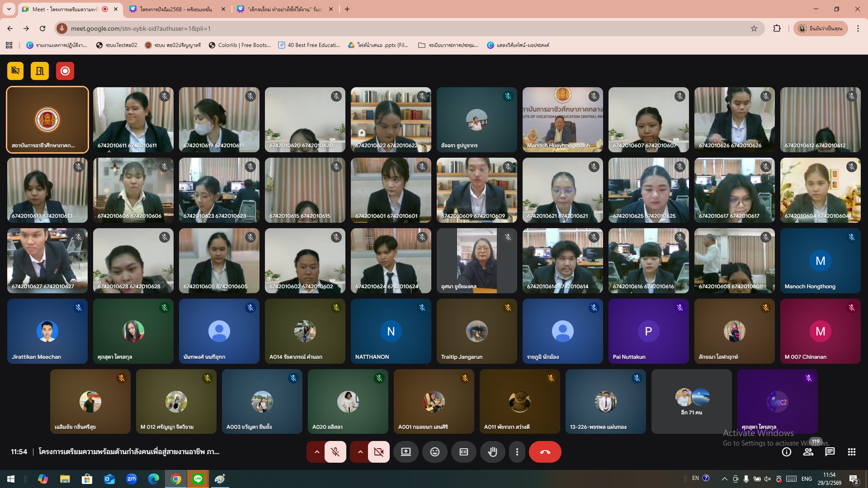The width and height of the screenshot is (868, 488).
Task: Open the three-dot more options menu
Action: [517, 452]
